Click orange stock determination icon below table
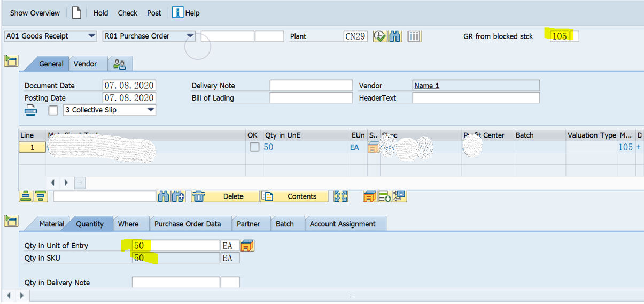Viewport: 644px width, 304px height. [x=370, y=196]
